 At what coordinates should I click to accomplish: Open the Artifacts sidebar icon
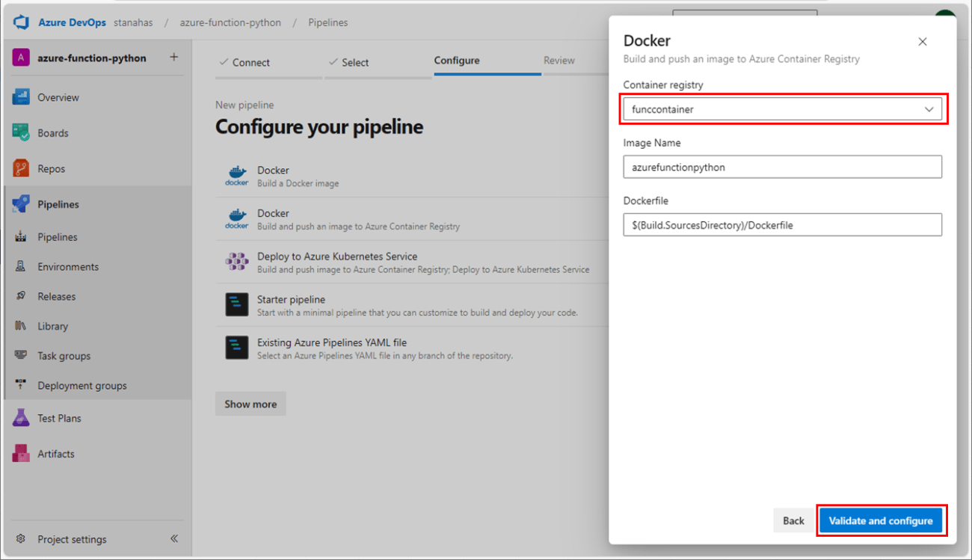[x=21, y=454]
